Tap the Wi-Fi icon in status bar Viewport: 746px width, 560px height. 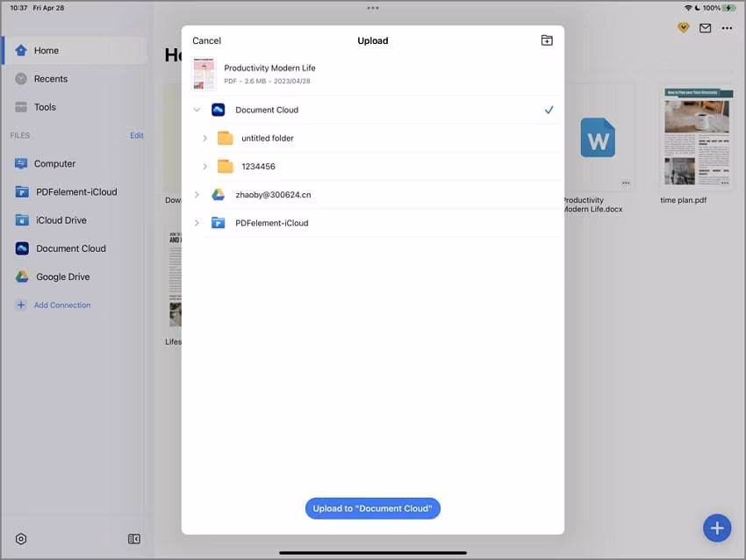tap(688, 8)
